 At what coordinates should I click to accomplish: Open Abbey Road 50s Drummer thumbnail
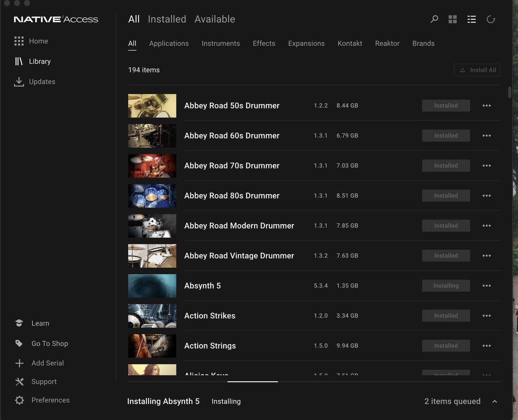coord(152,106)
